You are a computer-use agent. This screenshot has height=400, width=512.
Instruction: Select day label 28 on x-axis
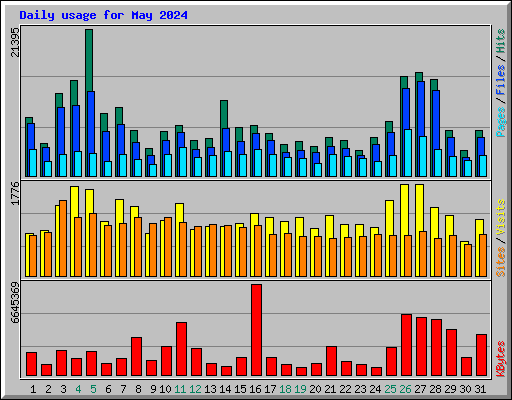[435, 389]
